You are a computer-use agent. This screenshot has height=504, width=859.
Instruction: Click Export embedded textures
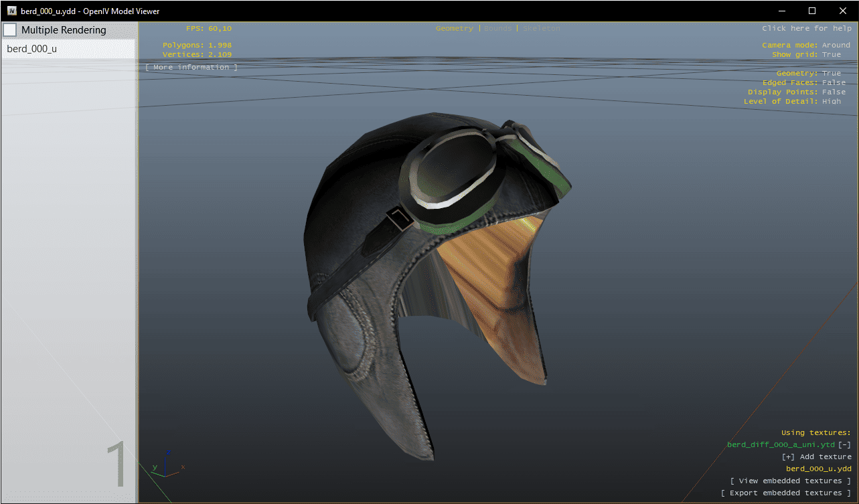tap(785, 493)
